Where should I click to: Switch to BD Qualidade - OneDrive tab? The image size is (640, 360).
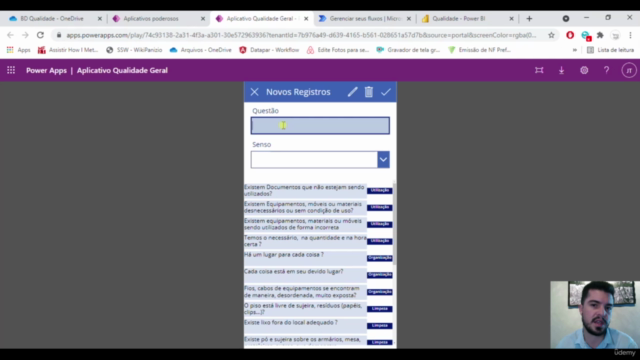pyautogui.click(x=52, y=18)
